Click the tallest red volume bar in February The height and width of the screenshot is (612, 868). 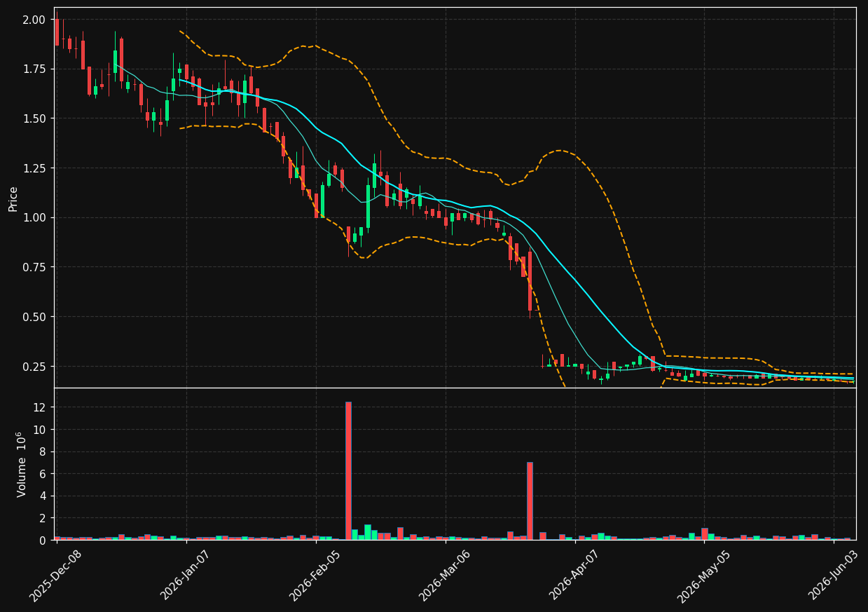coord(348,470)
